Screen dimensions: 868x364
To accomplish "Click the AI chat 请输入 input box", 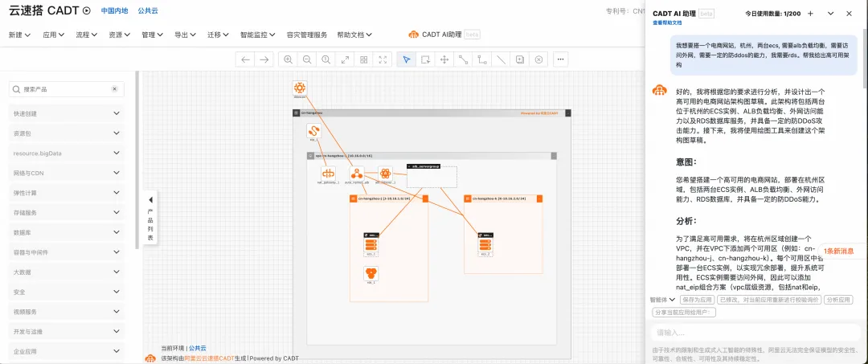I will pyautogui.click(x=755, y=333).
